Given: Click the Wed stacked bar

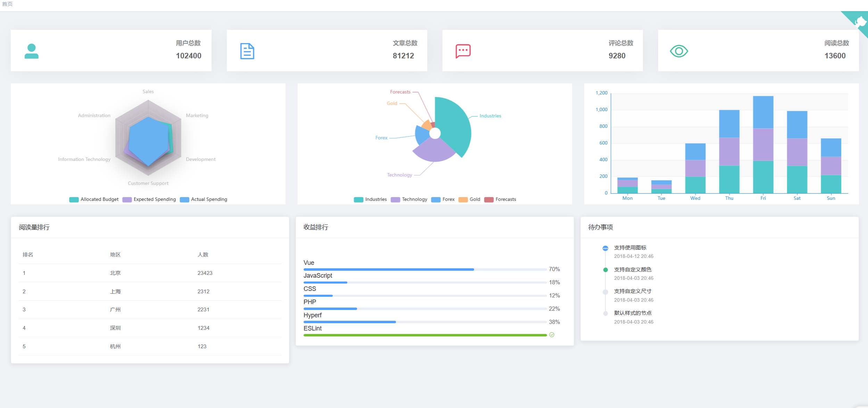Looking at the screenshot, I should pos(695,168).
